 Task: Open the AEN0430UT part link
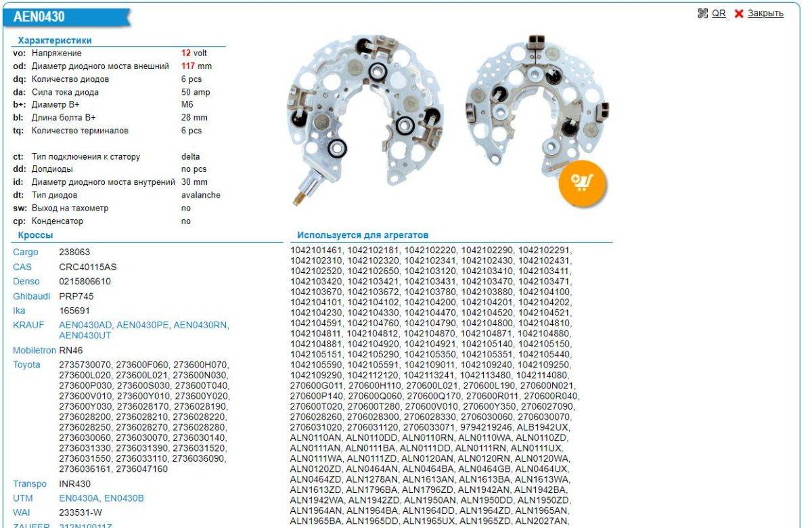tap(86, 335)
